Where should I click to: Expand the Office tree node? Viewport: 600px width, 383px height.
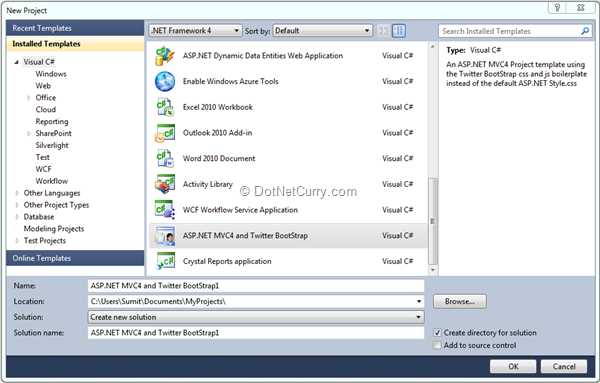(x=29, y=98)
